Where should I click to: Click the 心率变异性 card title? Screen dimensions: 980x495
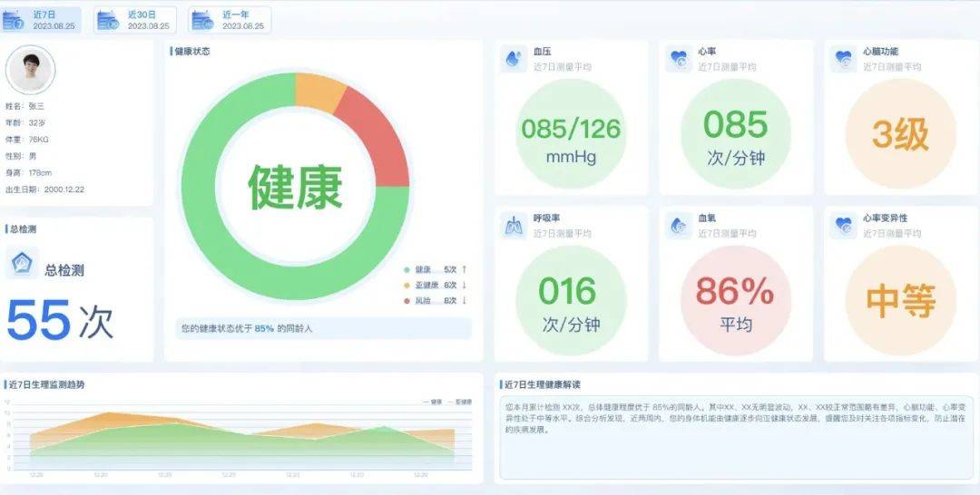(885, 218)
